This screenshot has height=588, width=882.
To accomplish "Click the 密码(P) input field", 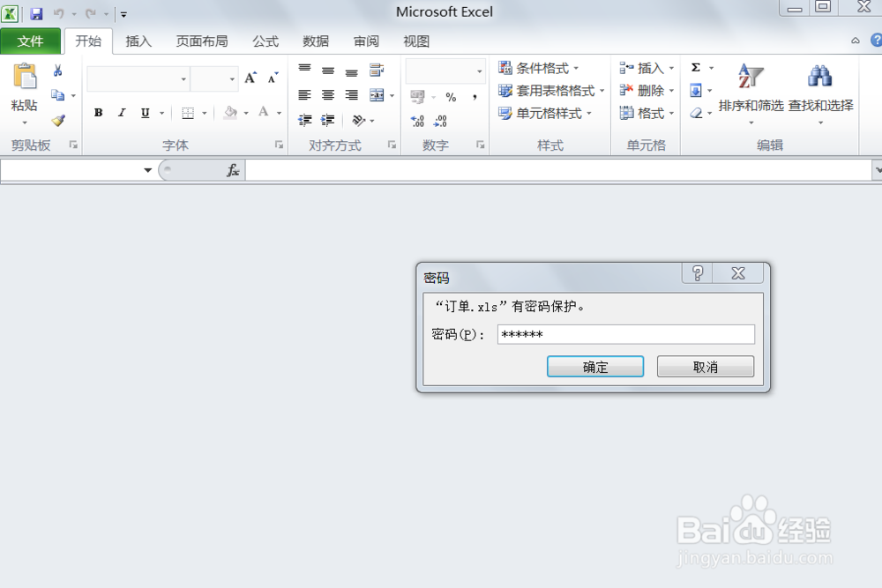I will click(626, 334).
